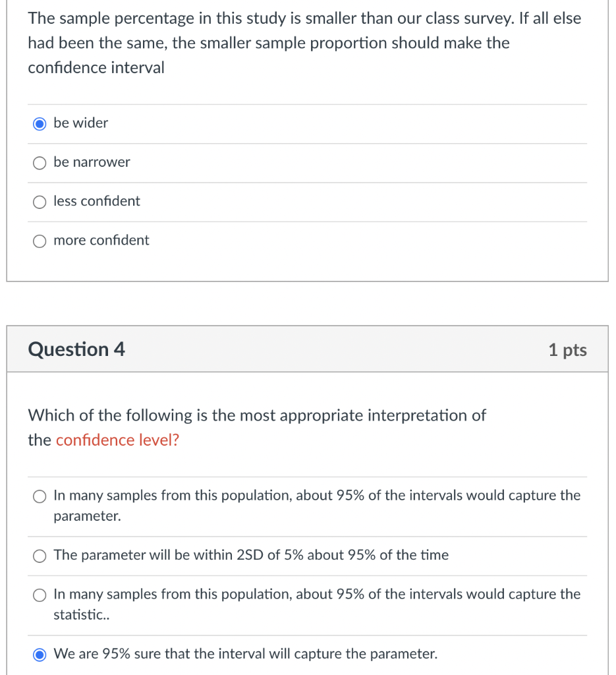616x675 pixels.
Task: Click the sample percentage question prompt text
Action: click(x=303, y=43)
